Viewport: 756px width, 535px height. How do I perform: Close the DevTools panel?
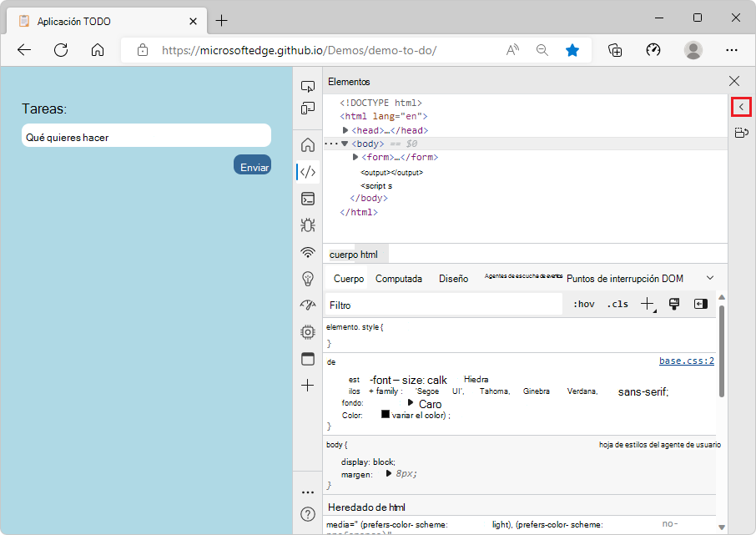pos(733,81)
